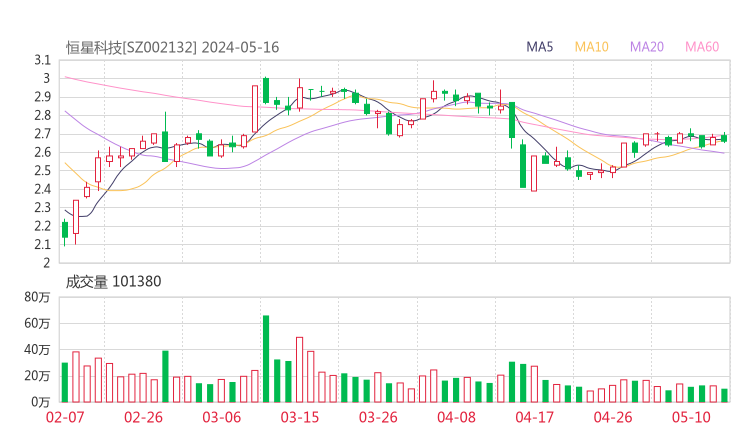
Task: Click the 成交量 101380 volume label
Action: click(113, 282)
